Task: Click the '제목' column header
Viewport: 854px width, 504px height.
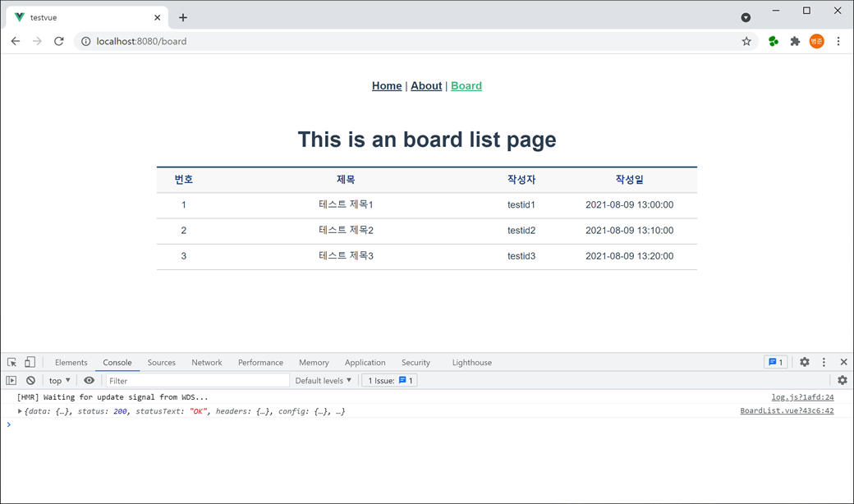Action: click(x=346, y=180)
